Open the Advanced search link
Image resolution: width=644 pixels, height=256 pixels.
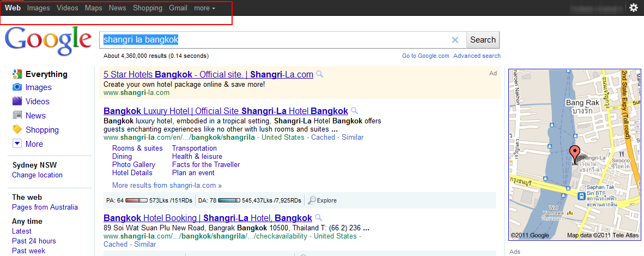[477, 56]
